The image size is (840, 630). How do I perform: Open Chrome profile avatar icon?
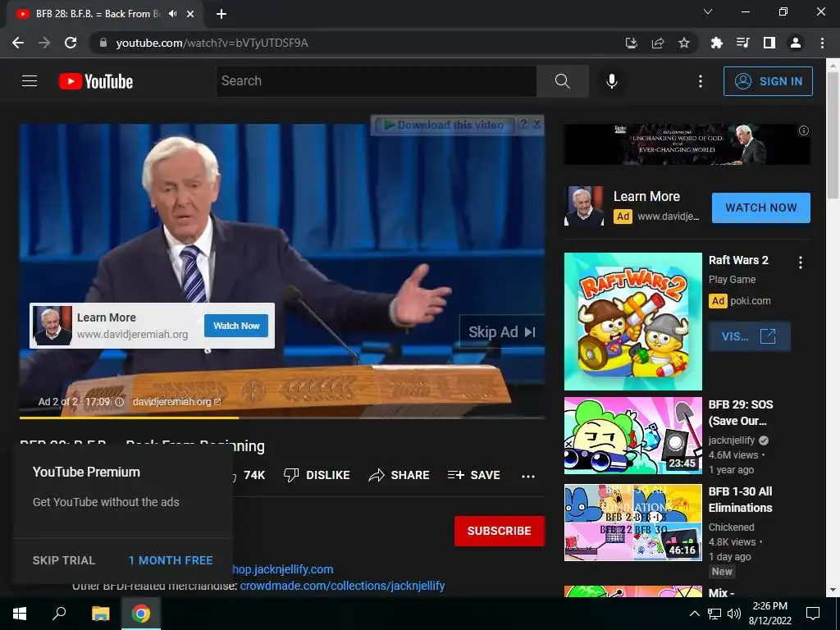click(x=796, y=43)
